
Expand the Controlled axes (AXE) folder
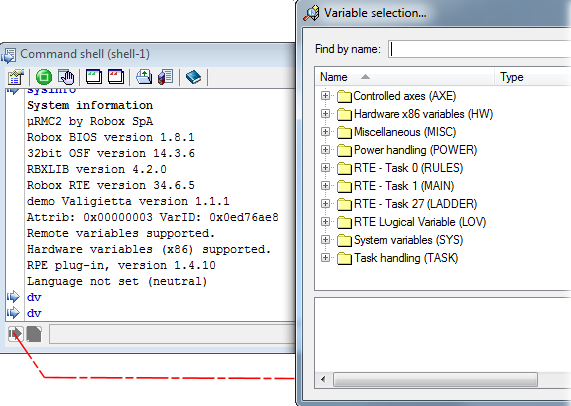pyautogui.click(x=325, y=96)
